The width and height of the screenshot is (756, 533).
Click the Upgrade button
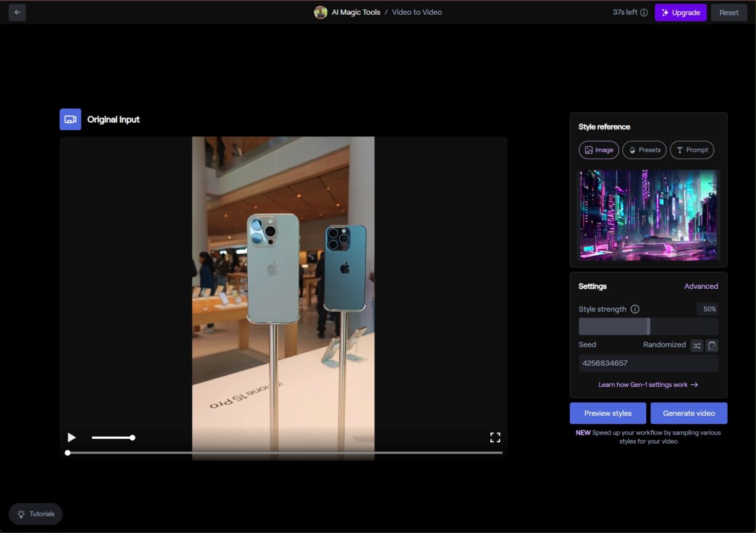coord(680,12)
